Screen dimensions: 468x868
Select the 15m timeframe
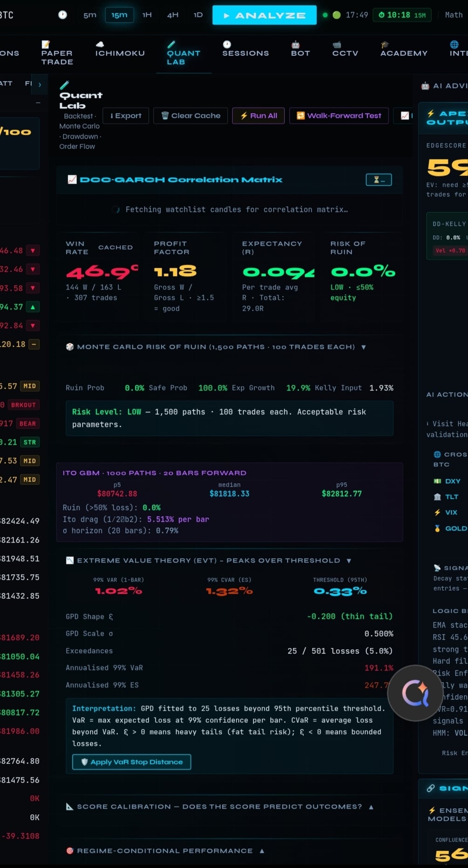click(119, 15)
